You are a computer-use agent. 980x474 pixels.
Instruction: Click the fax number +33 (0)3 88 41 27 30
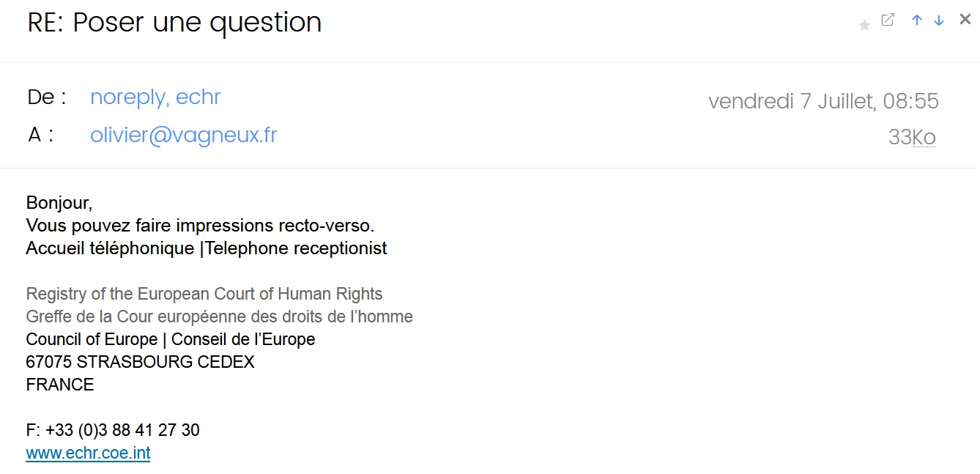point(113,430)
